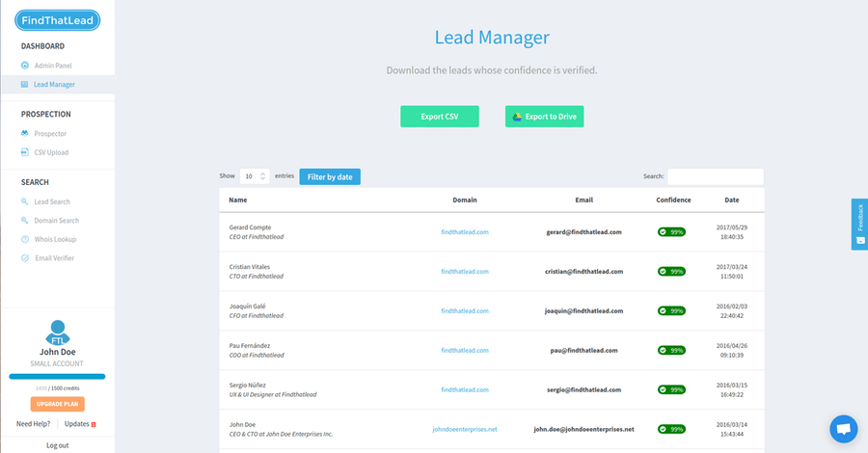The image size is (868, 453).
Task: Open the chat bubble widget
Action: click(844, 429)
